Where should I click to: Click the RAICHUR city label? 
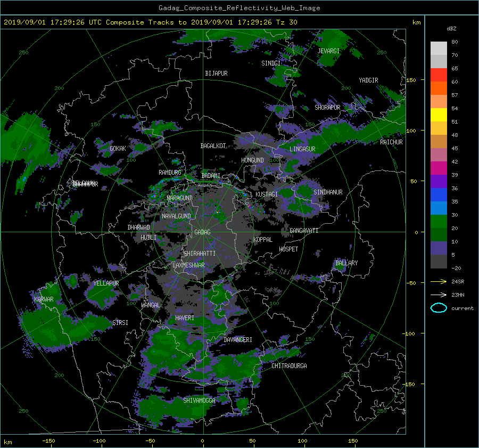pos(391,142)
